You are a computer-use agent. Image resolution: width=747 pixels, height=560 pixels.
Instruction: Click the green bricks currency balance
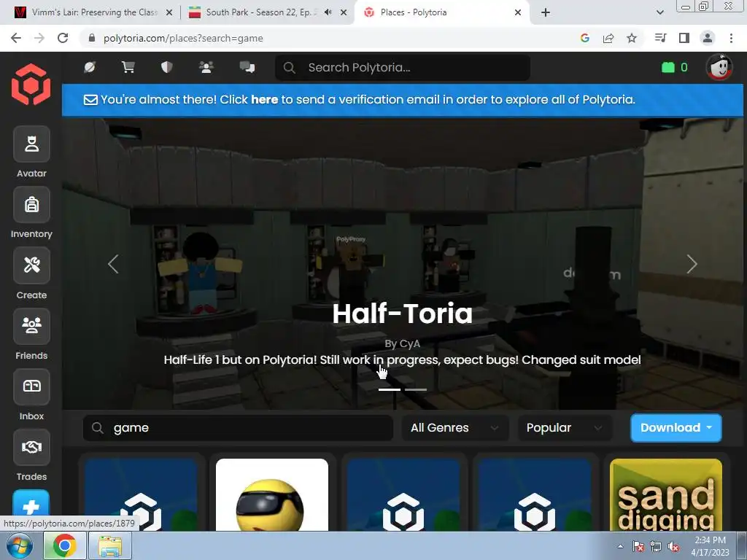674,67
